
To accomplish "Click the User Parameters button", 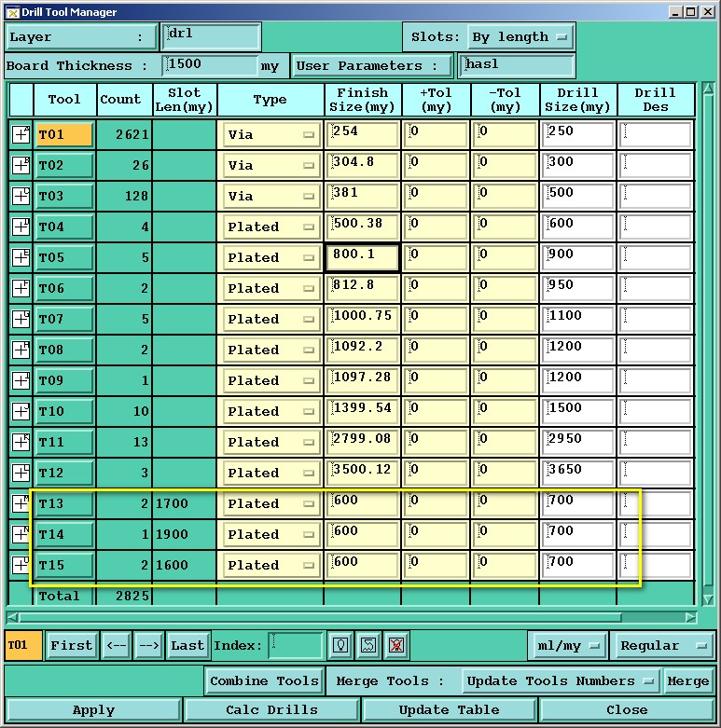I will click(371, 65).
